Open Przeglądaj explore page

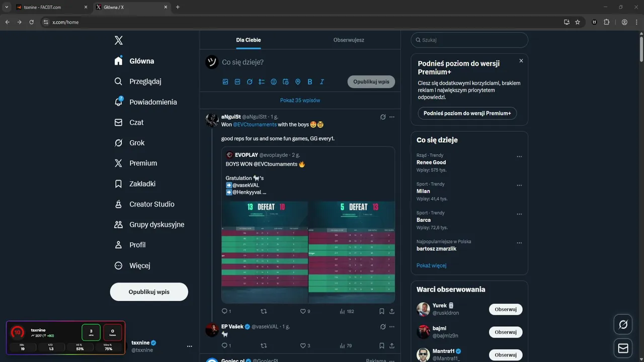point(138,81)
